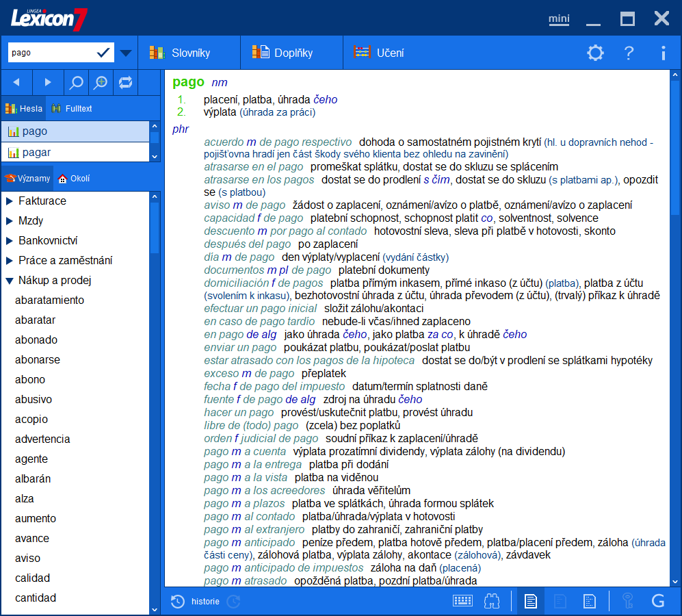Open alza in the topic list
Image resolution: width=682 pixels, height=616 pixels.
(25, 499)
